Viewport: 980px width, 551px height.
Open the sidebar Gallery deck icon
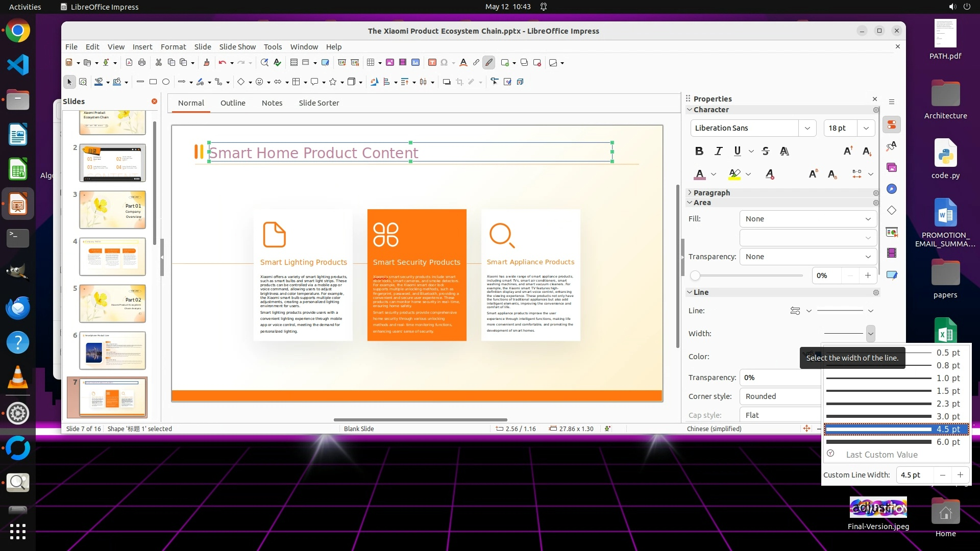tap(892, 168)
